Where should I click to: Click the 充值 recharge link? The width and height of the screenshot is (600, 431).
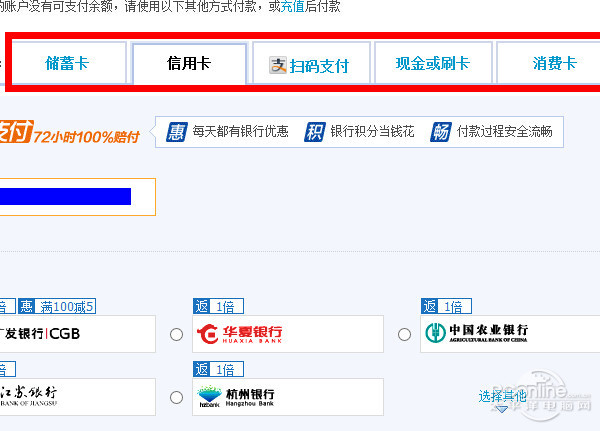click(x=293, y=6)
